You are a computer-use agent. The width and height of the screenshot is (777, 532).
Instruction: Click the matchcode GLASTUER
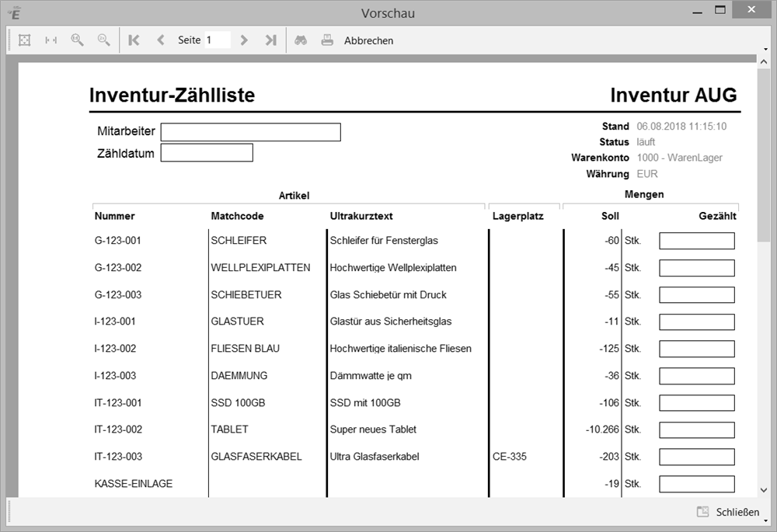click(x=237, y=322)
